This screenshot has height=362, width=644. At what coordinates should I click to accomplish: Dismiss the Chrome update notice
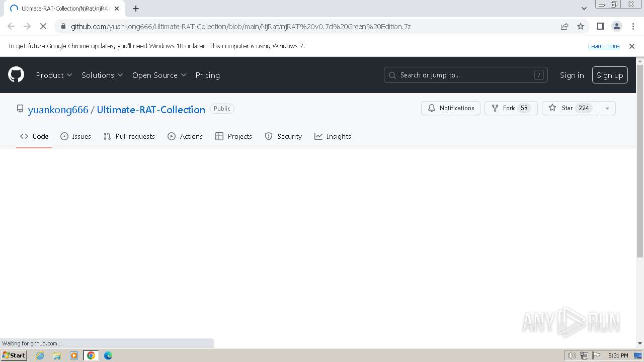pos(632,46)
